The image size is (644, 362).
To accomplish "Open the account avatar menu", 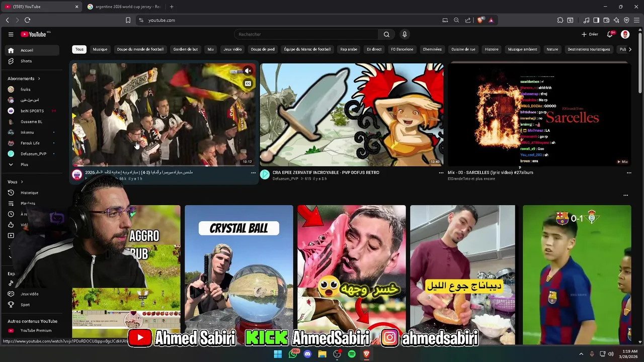I will (625, 34).
